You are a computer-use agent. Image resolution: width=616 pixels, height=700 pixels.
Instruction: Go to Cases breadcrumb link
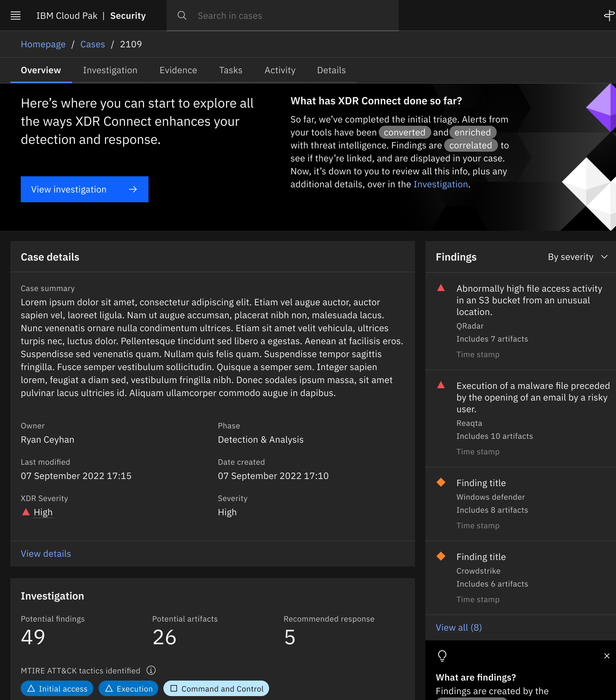(92, 44)
